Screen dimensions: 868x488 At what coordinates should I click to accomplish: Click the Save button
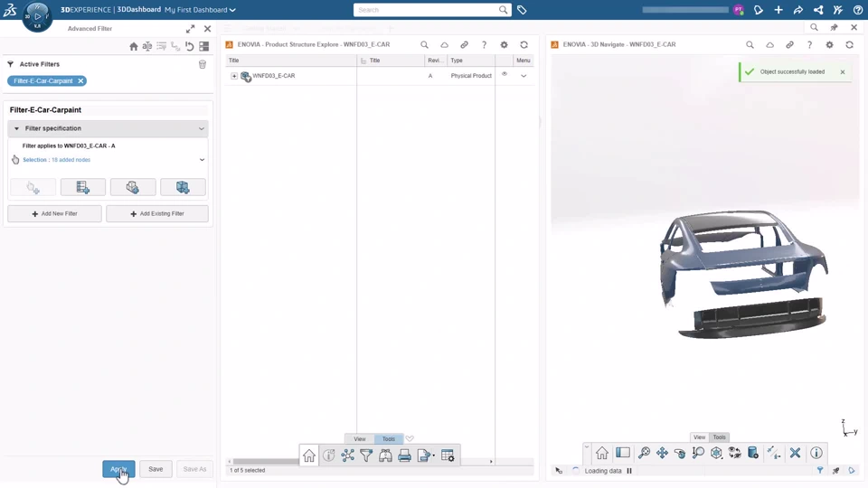tap(156, 469)
